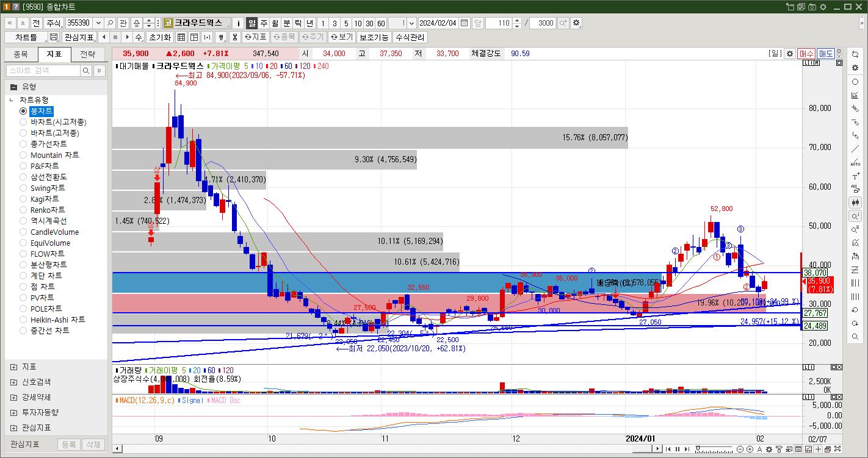The width and height of the screenshot is (868, 458).
Task: Click the zoom in plus icon at chart bottom
Action: click(750, 449)
